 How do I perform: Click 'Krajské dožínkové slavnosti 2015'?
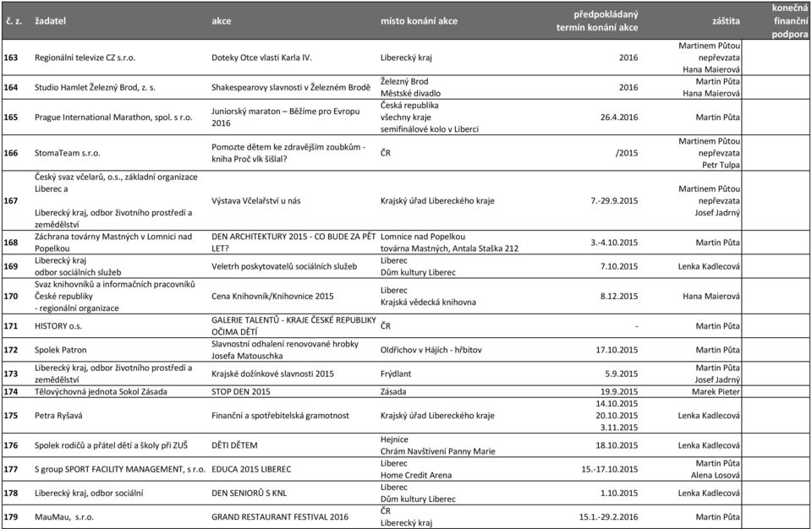[x=272, y=374]
